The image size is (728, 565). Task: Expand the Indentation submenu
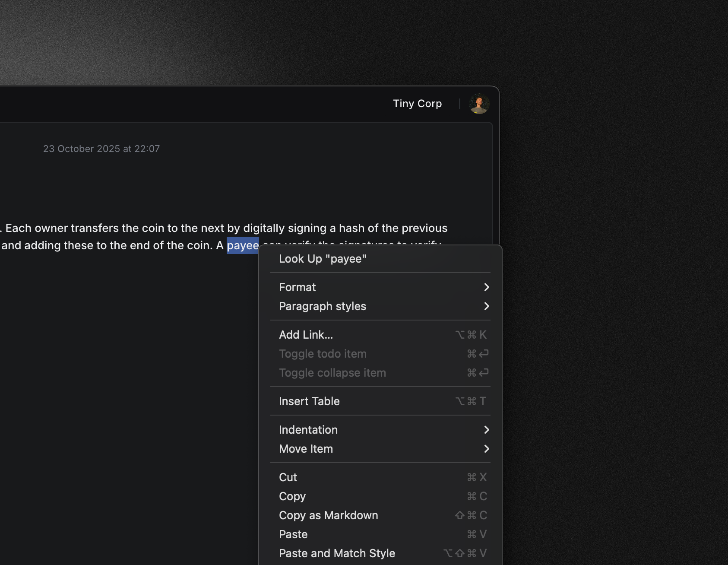point(308,430)
